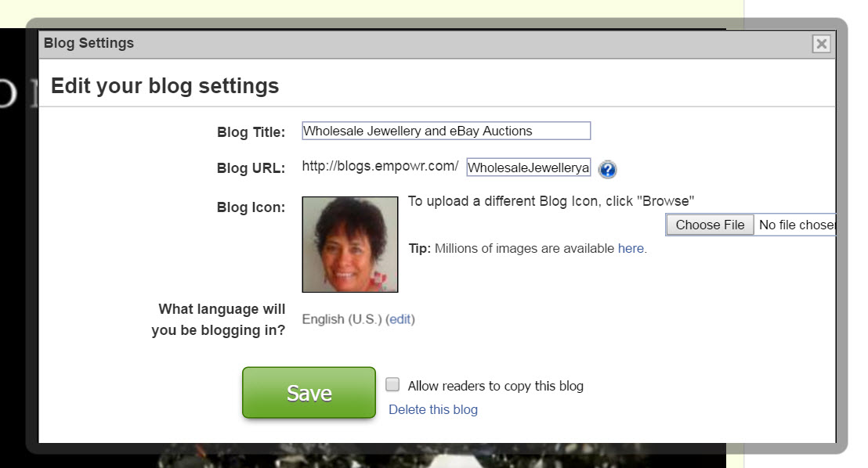868x468 pixels.
Task: Enable Allow readers to copy this blog
Action: point(393,384)
